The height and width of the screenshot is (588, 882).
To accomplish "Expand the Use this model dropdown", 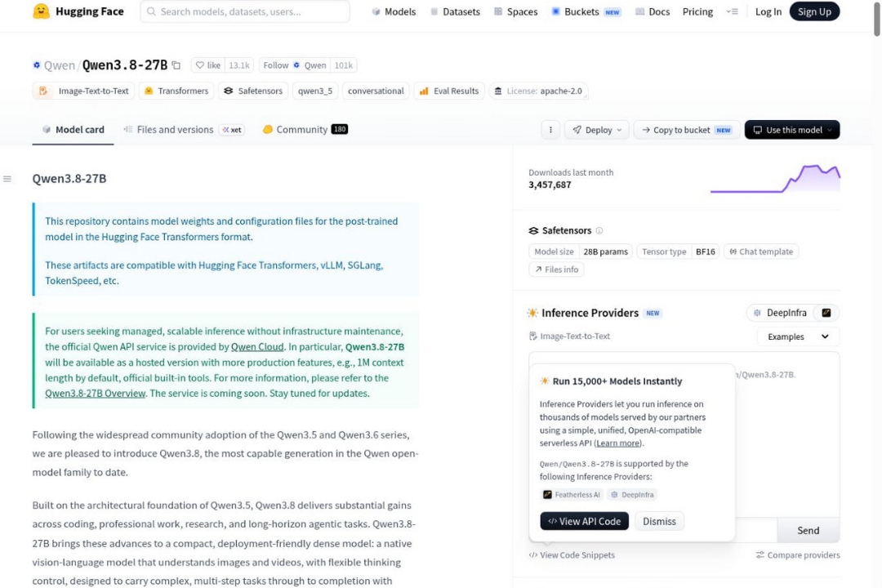I will click(x=792, y=130).
